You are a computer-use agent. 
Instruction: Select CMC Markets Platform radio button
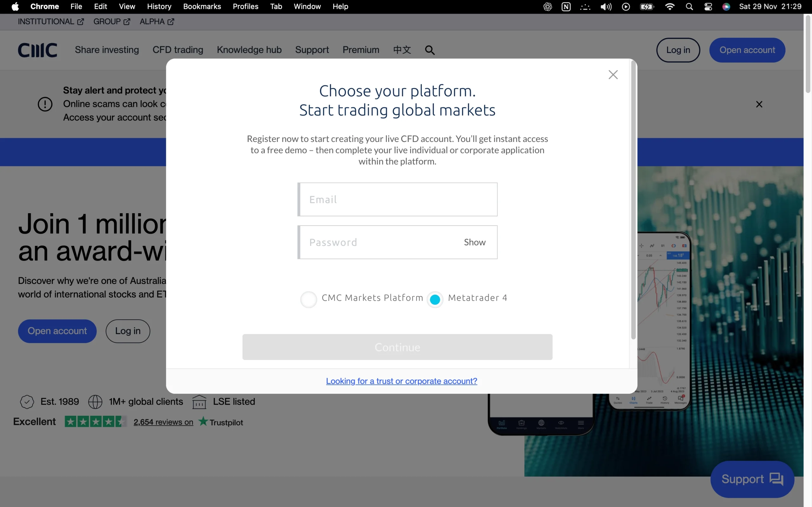308,299
